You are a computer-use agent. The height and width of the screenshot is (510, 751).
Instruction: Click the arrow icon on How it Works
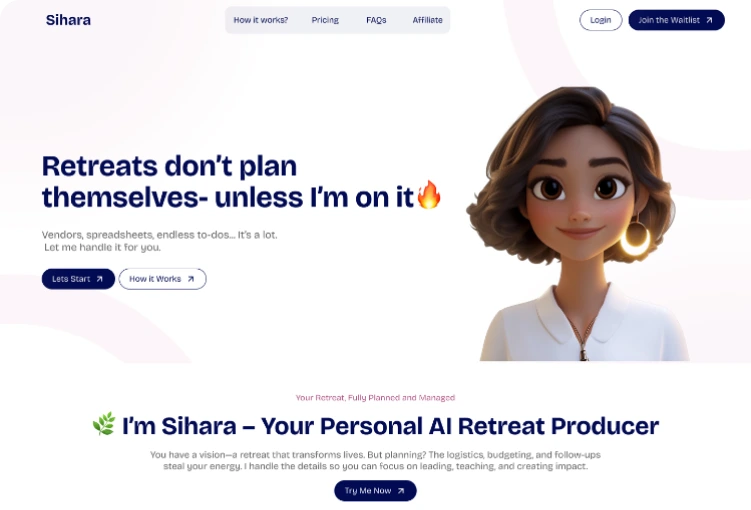[191, 279]
